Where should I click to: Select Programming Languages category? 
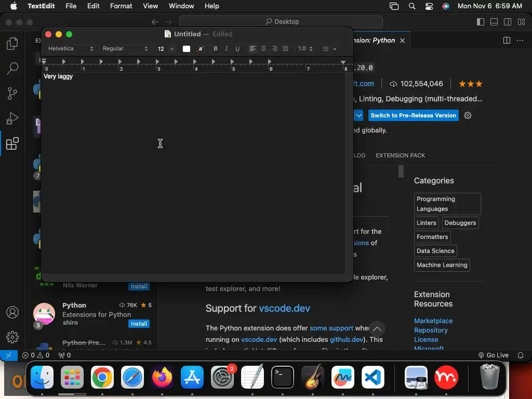(x=447, y=204)
